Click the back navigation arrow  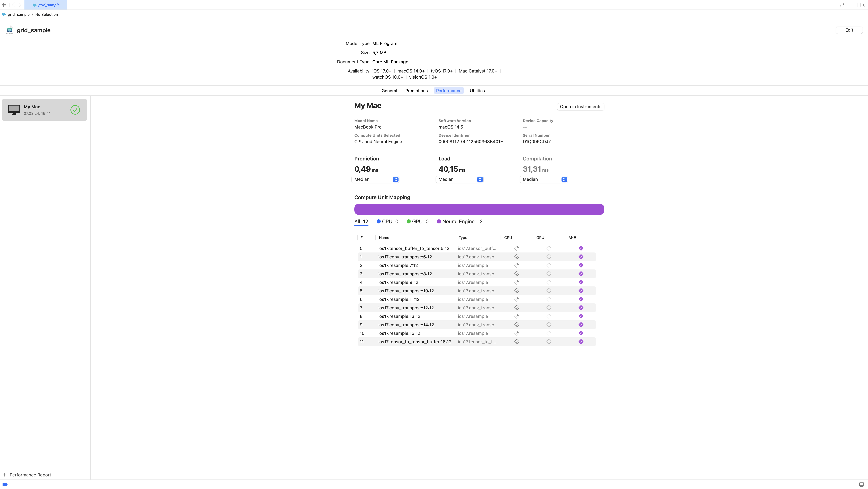coord(13,5)
